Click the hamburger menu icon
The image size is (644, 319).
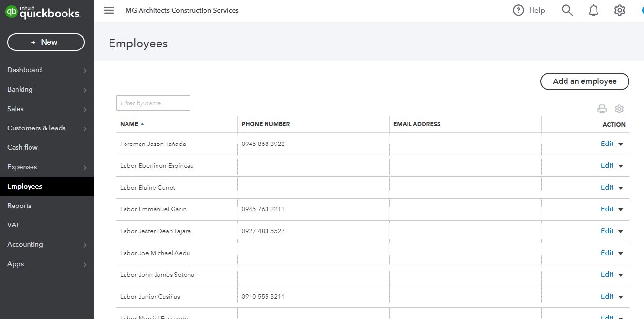[109, 10]
